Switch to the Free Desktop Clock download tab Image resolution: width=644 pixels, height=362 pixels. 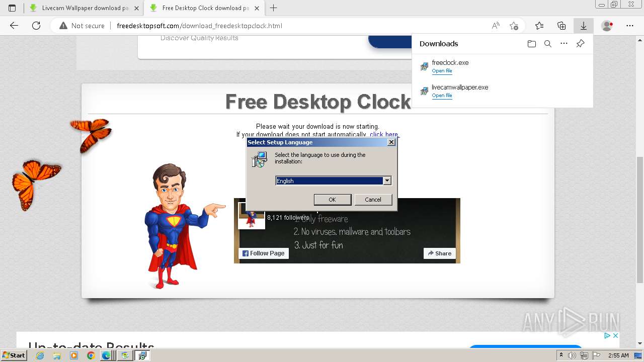point(204,8)
